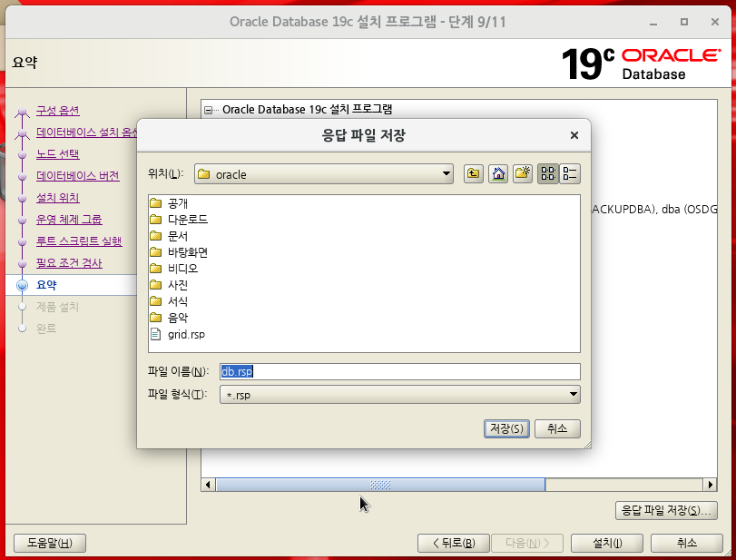Click the 응답 파일 저장(S)... button

666,510
